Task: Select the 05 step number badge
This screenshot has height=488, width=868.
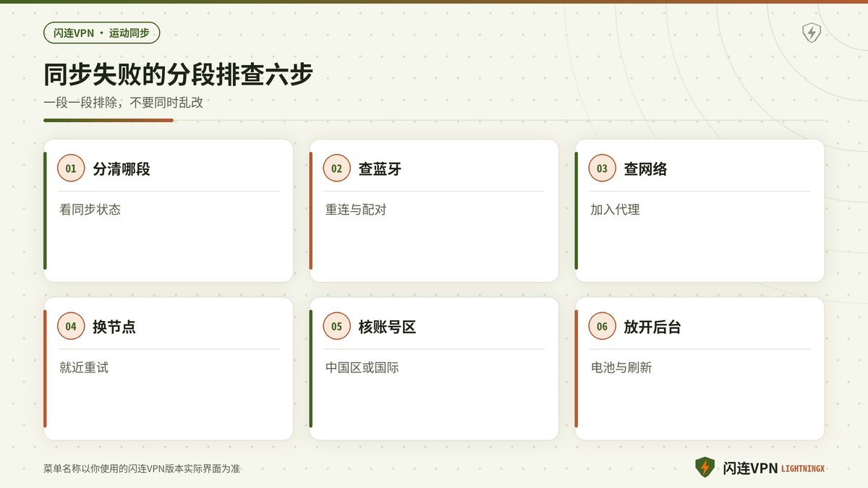Action: click(x=336, y=326)
